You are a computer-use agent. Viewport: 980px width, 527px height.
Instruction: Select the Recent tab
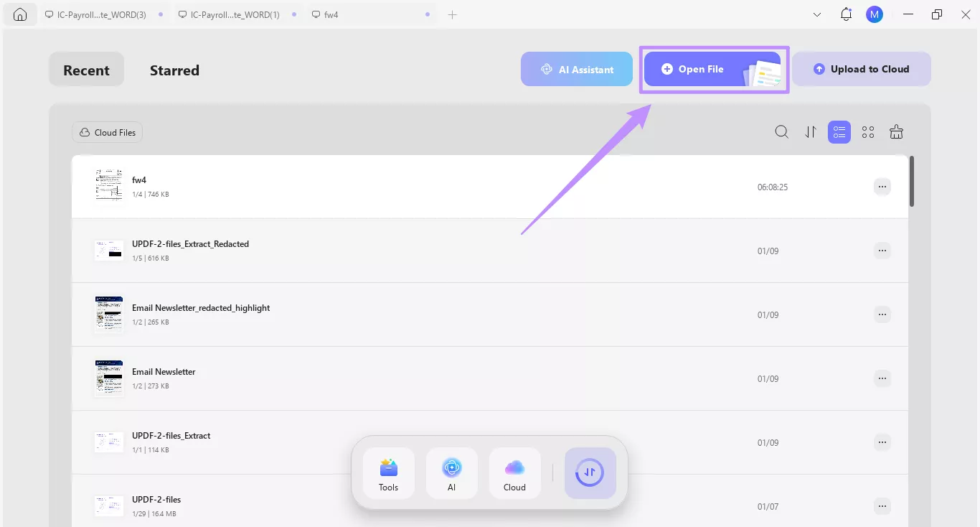pyautogui.click(x=86, y=70)
